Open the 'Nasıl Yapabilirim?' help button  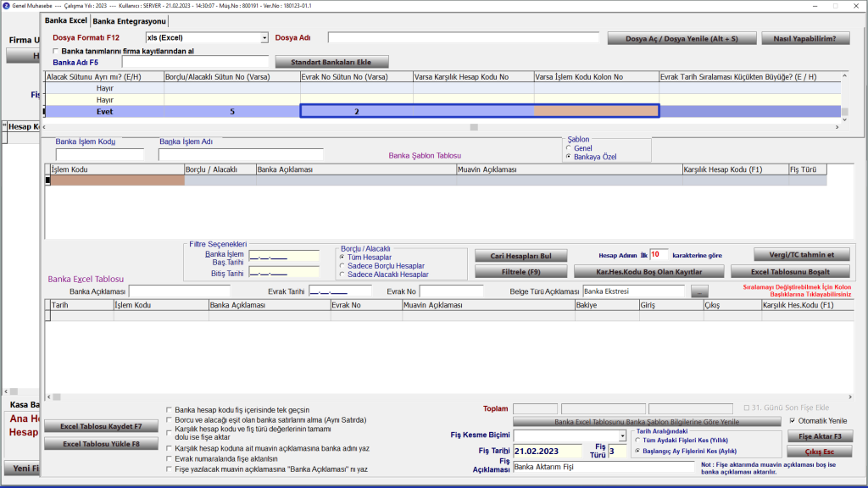coord(805,39)
